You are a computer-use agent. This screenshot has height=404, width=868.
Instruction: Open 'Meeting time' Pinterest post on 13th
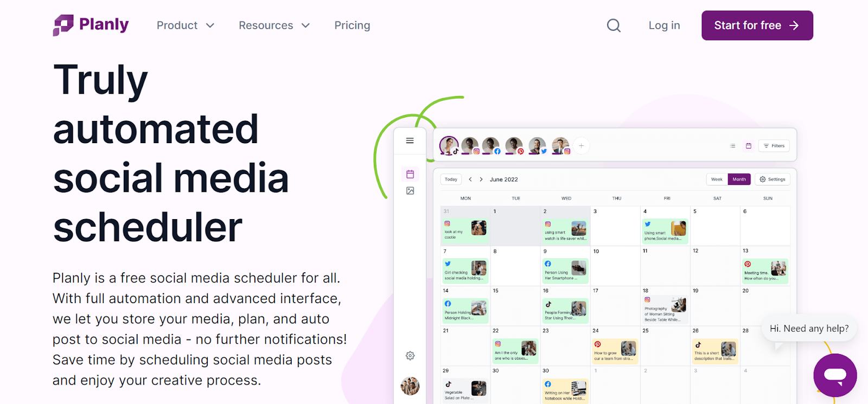pyautogui.click(x=765, y=271)
